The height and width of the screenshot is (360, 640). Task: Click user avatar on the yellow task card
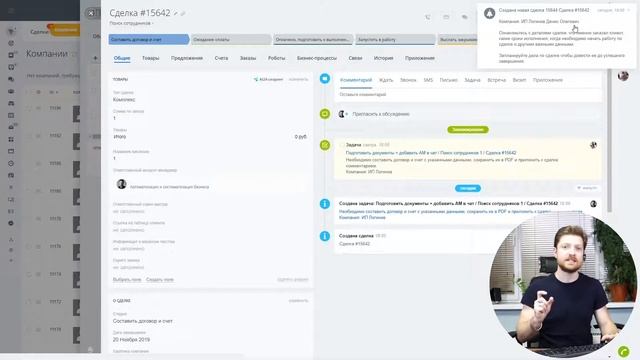tap(593, 145)
